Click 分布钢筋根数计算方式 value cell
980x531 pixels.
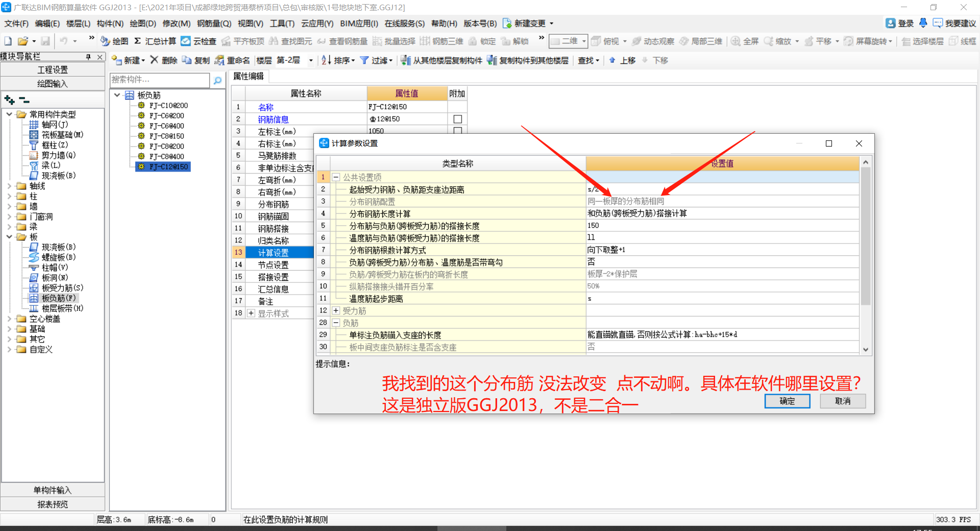722,250
